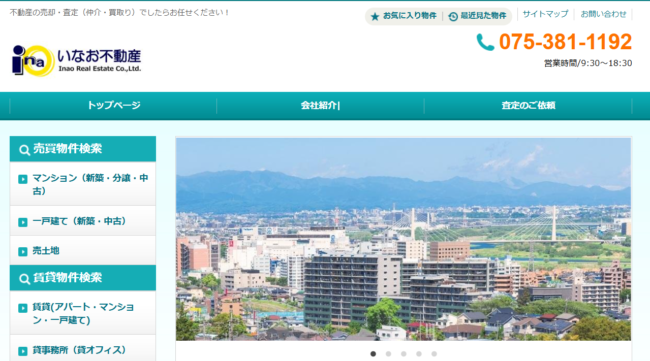650x361 pixels.
Task: Click the 営業時間/9:30～18:30 business hours text
Action: tap(588, 63)
